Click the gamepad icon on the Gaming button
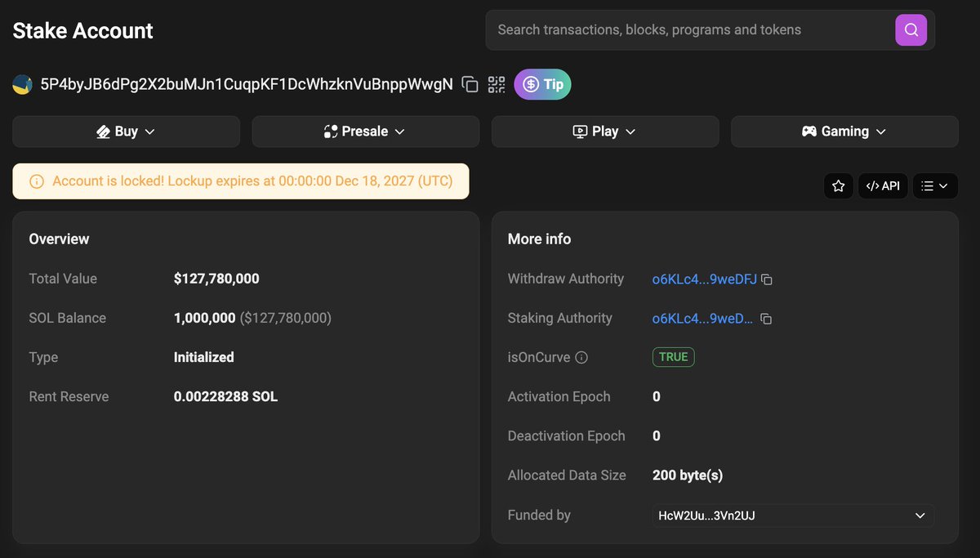980x558 pixels. coord(808,131)
